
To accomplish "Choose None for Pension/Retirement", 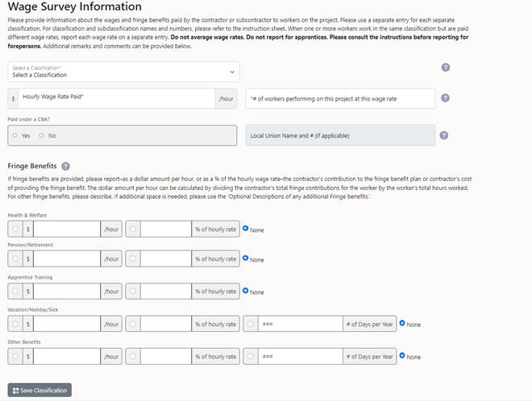I will coord(245,259).
